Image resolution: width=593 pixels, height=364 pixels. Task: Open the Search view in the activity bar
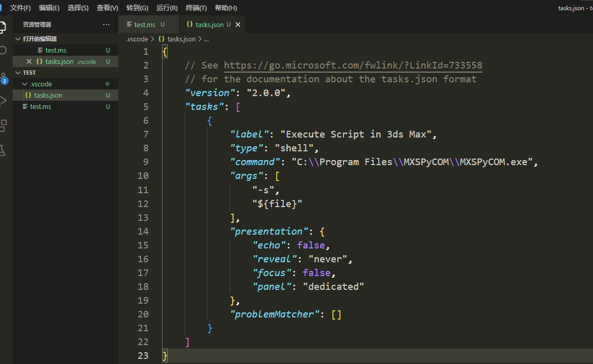click(x=3, y=50)
